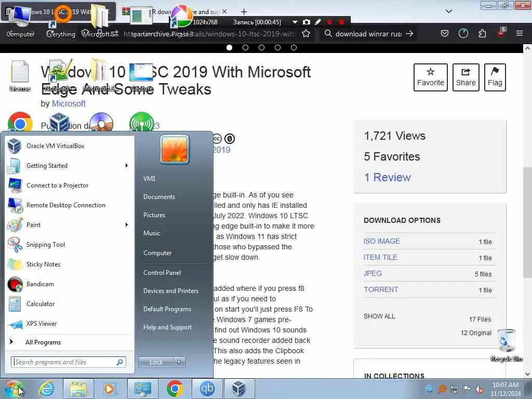Focus the Search programs and files box
The image size is (532, 399).
[x=69, y=362]
